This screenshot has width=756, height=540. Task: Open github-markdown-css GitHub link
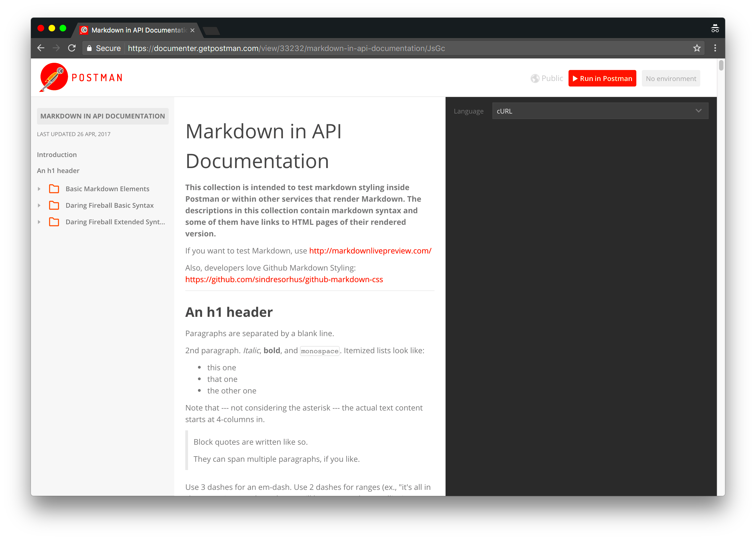(284, 279)
